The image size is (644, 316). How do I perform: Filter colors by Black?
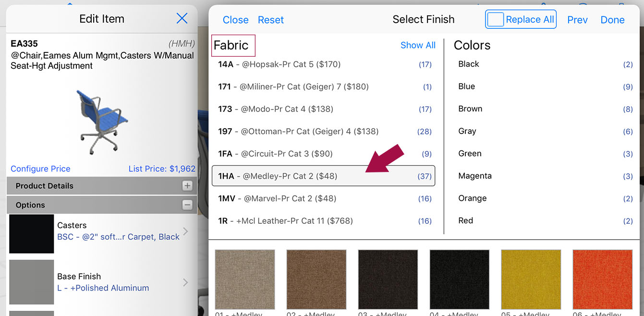click(545, 64)
